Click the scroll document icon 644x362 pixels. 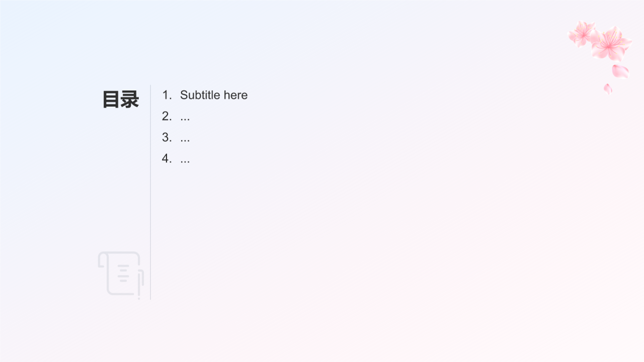121,275
